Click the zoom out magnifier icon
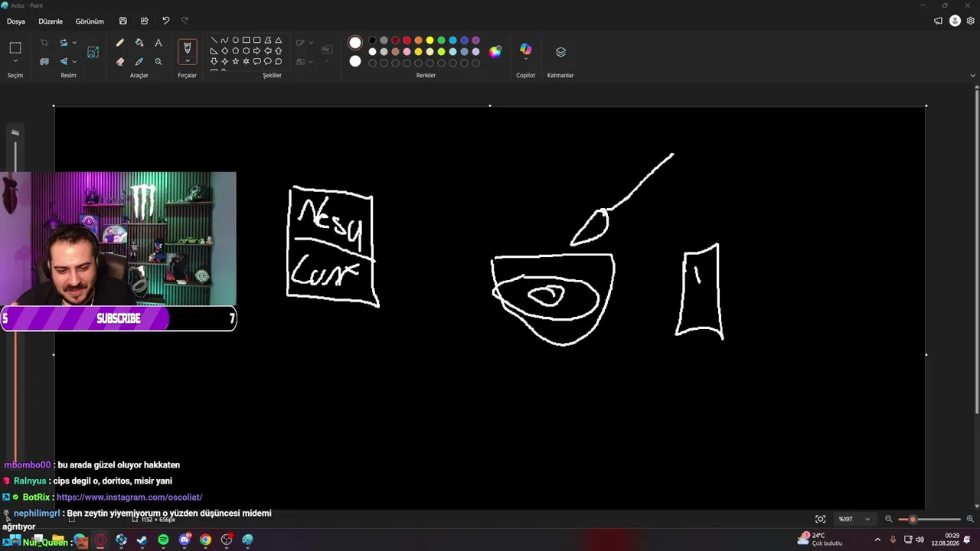 pyautogui.click(x=889, y=519)
